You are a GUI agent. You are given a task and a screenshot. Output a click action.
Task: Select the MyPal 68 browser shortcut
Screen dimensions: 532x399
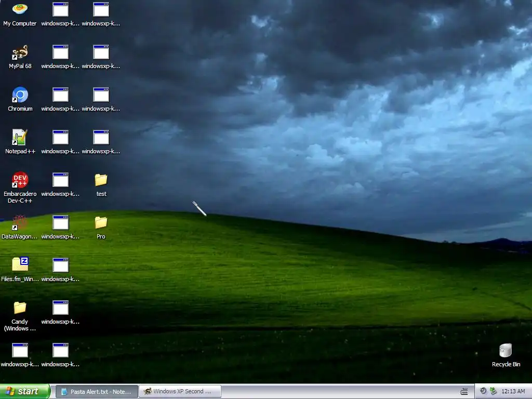(x=20, y=52)
